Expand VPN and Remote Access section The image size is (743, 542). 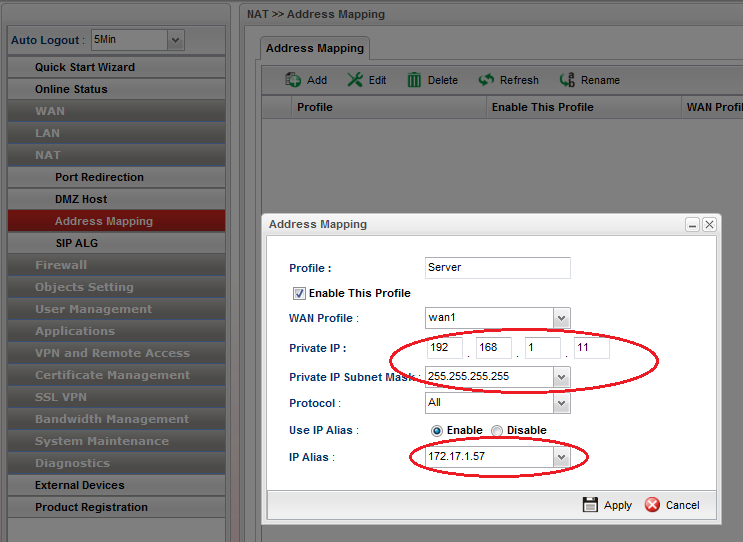[117, 353]
